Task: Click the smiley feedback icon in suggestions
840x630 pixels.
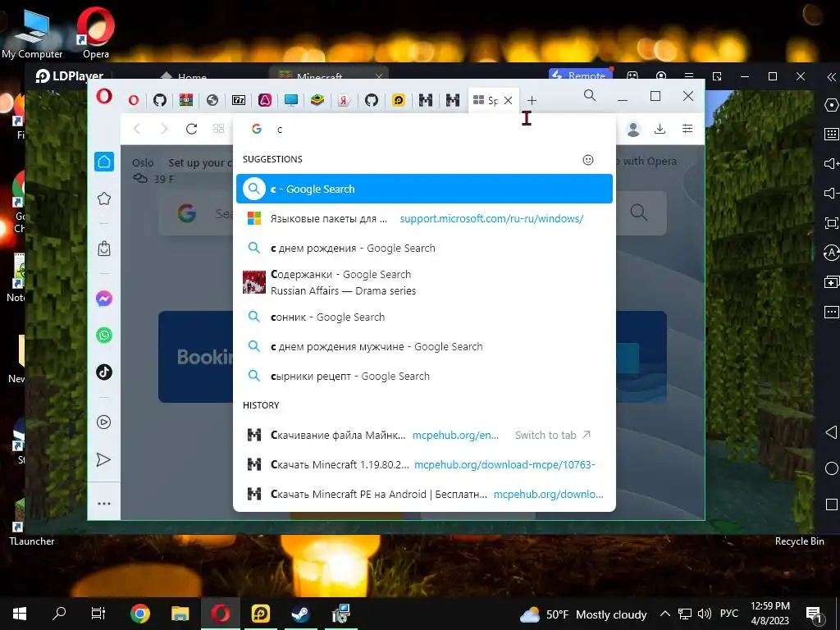Action: (x=588, y=160)
